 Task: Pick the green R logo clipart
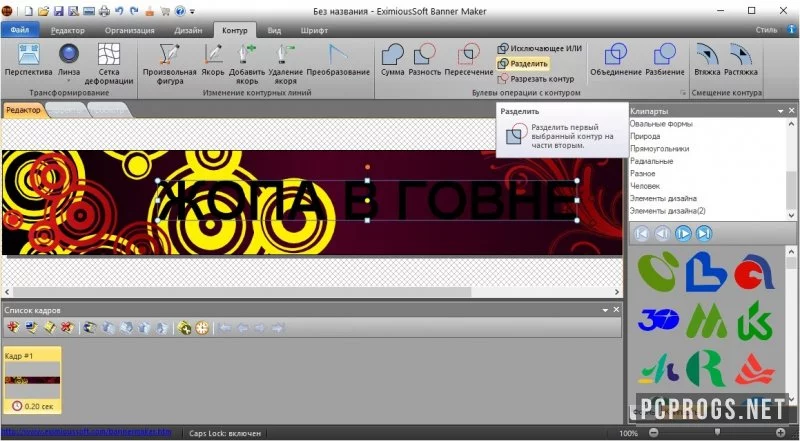point(705,368)
